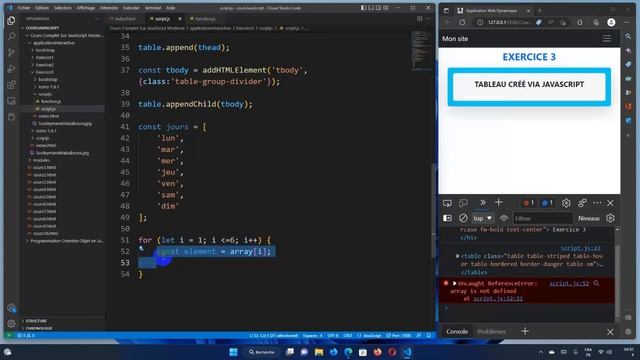Expand the STRUCTURE section in explorer
Image resolution: width=640 pixels, height=360 pixels.
[x=36, y=321]
